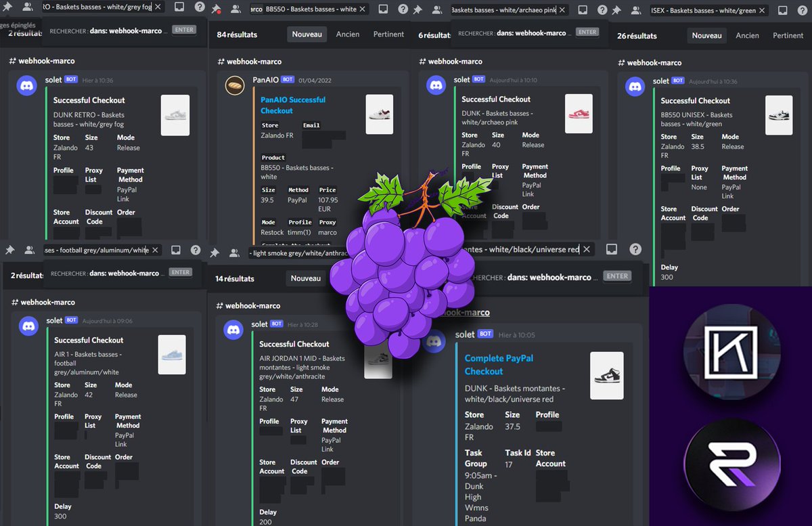Select Pertinent tab in 84 résultats panel

click(x=388, y=35)
